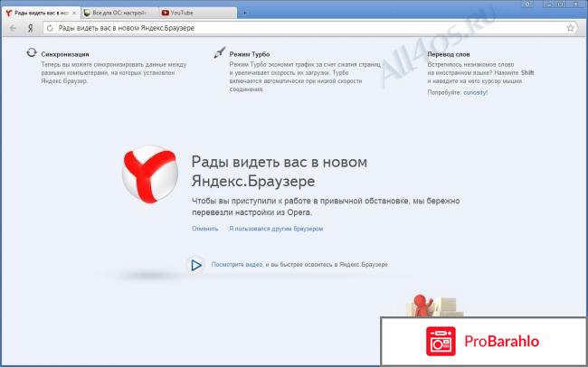The image size is (588, 367).
Task: Click the Синхронизация sync arrows icon
Action: 32,52
